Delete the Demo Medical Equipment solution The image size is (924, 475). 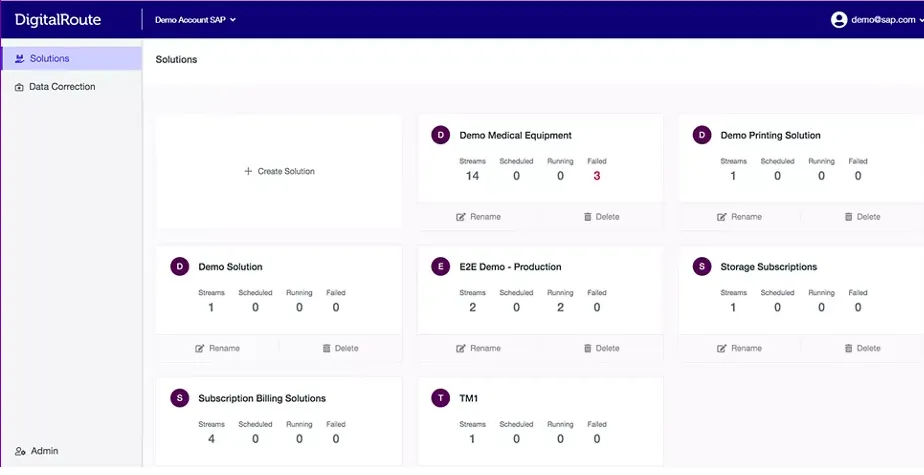(x=600, y=217)
